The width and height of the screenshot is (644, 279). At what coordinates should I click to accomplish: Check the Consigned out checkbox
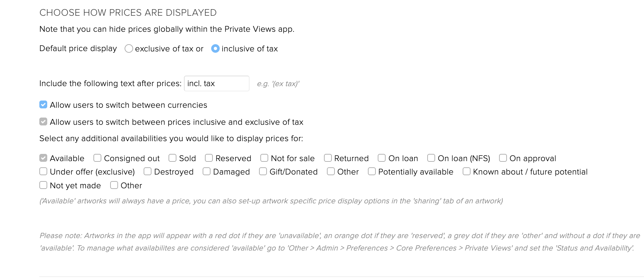click(x=97, y=158)
